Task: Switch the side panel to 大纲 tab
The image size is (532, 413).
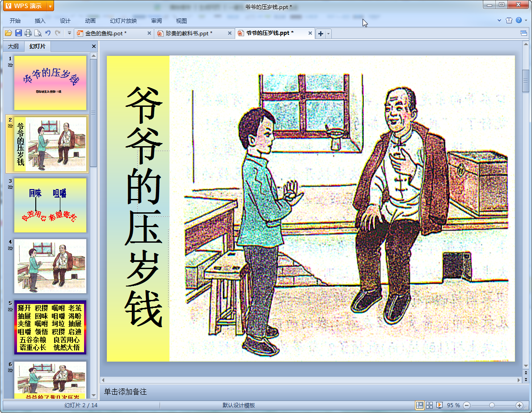Action: (13, 46)
